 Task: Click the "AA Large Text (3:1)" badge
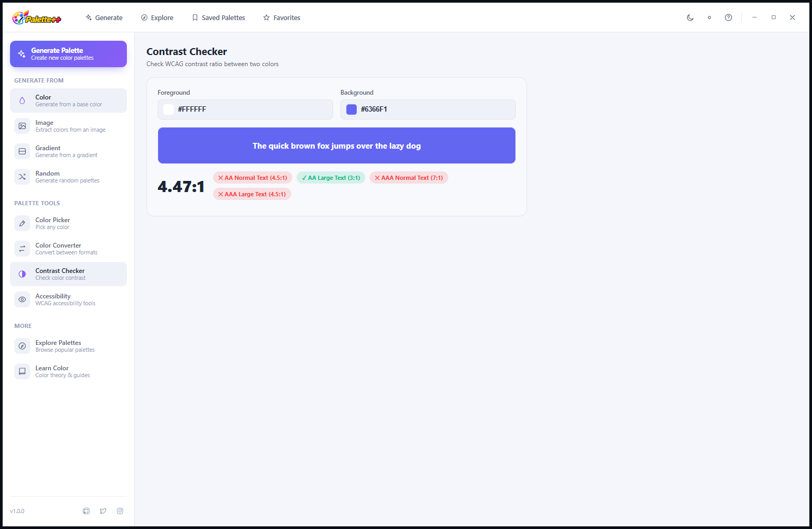[x=331, y=178]
